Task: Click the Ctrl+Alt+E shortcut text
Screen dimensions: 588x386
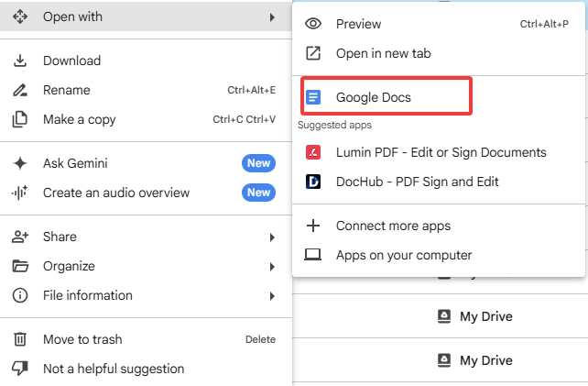Action: click(252, 90)
